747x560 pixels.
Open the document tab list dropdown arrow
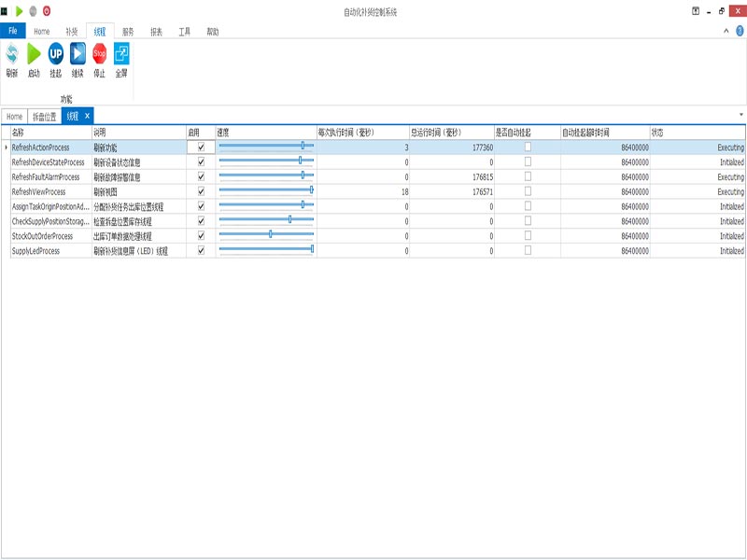coord(741,116)
